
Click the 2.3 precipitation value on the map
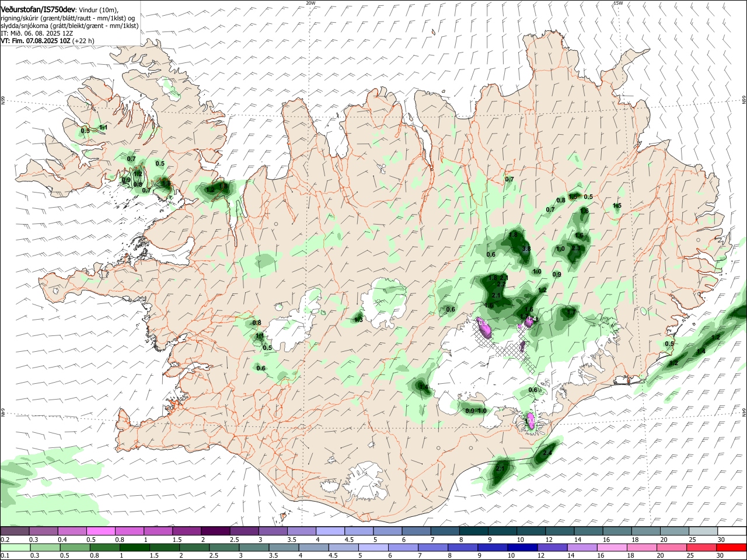[x=576, y=249]
